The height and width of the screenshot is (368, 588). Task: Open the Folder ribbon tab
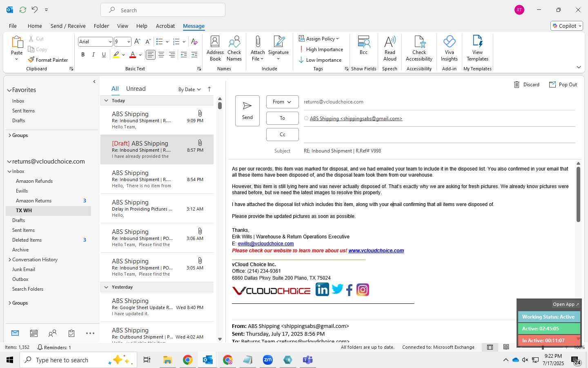(x=101, y=26)
